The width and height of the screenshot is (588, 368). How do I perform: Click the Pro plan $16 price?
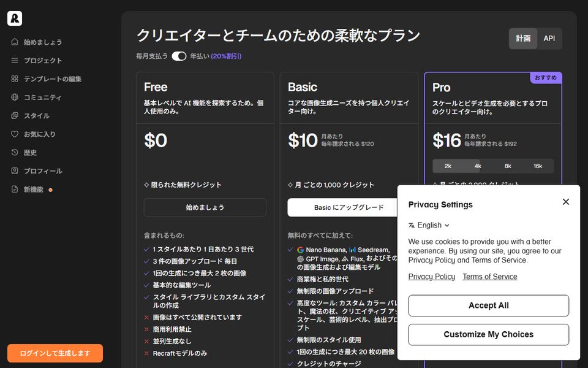447,140
